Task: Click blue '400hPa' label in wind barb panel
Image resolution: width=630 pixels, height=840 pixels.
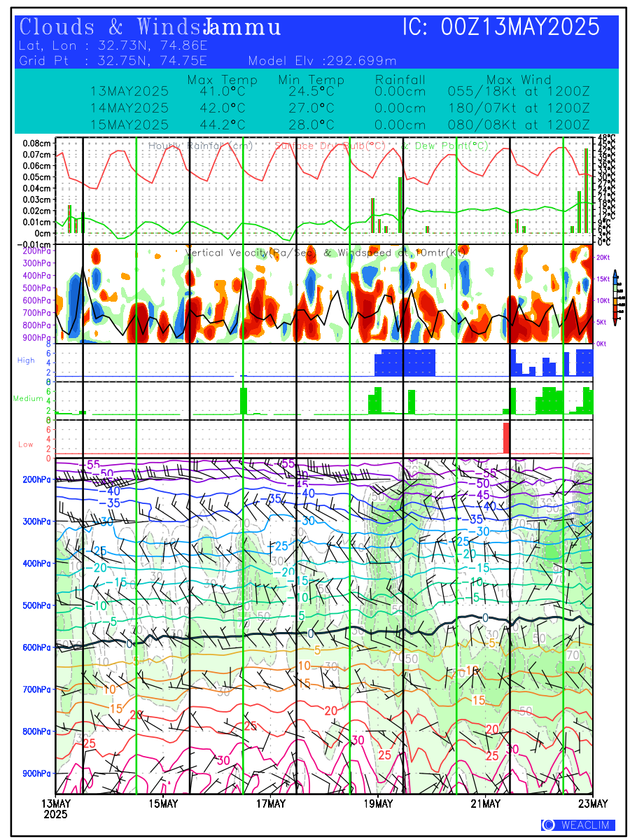Action: pyautogui.click(x=38, y=563)
